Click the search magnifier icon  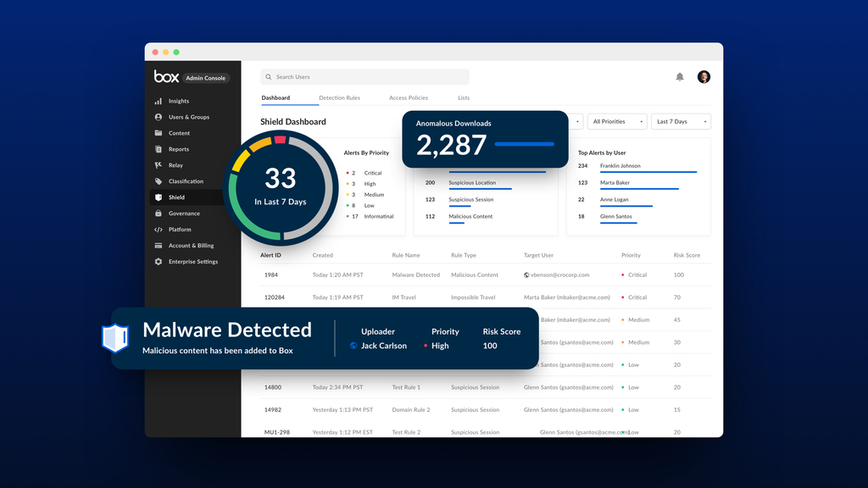269,77
